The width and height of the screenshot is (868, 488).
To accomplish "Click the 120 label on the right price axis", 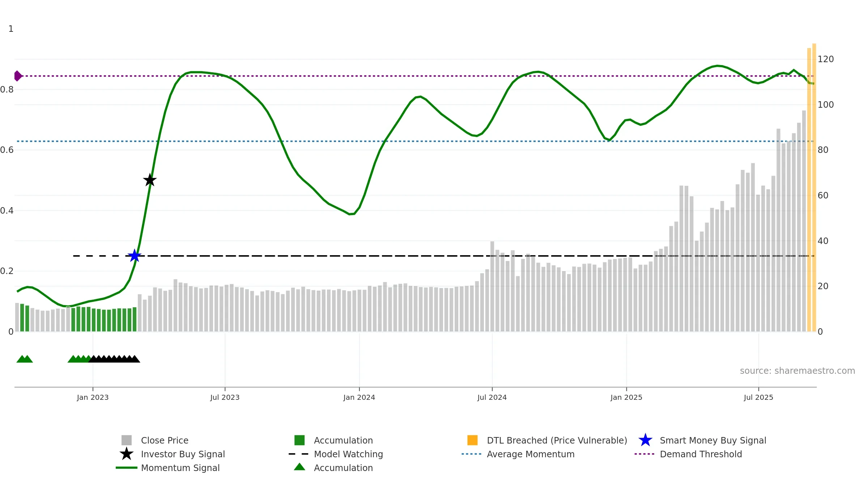I will [826, 59].
